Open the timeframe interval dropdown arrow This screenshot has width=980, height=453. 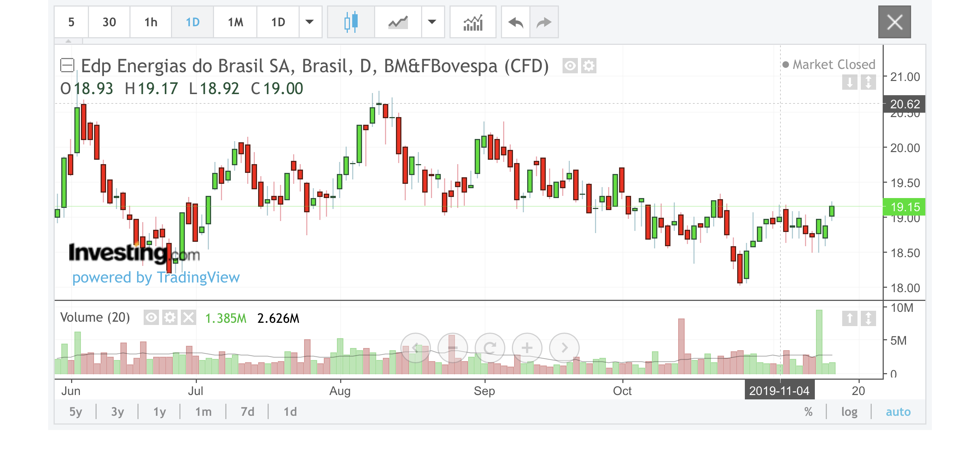310,22
